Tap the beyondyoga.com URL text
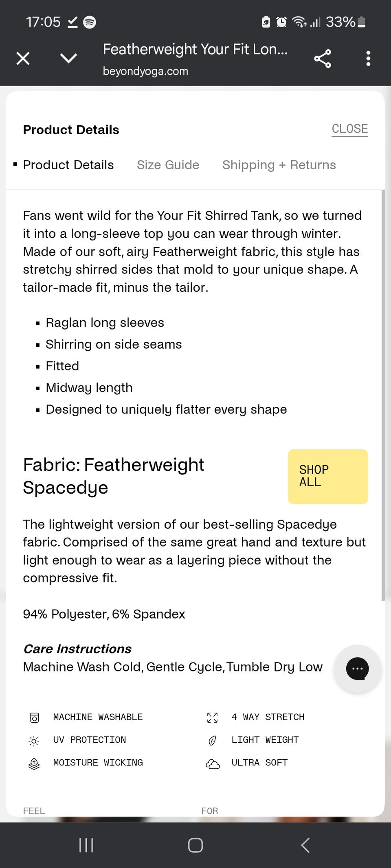391x868 pixels. point(145,71)
